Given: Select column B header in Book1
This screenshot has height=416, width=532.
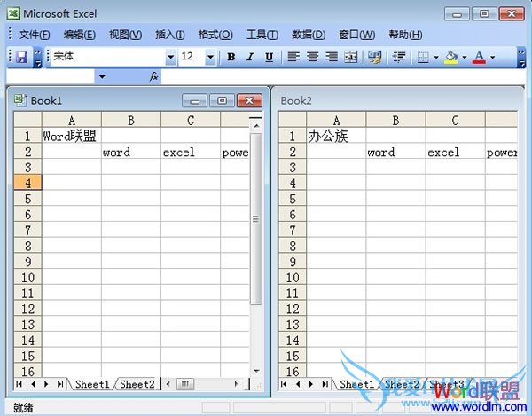Looking at the screenshot, I should pyautogui.click(x=131, y=120).
